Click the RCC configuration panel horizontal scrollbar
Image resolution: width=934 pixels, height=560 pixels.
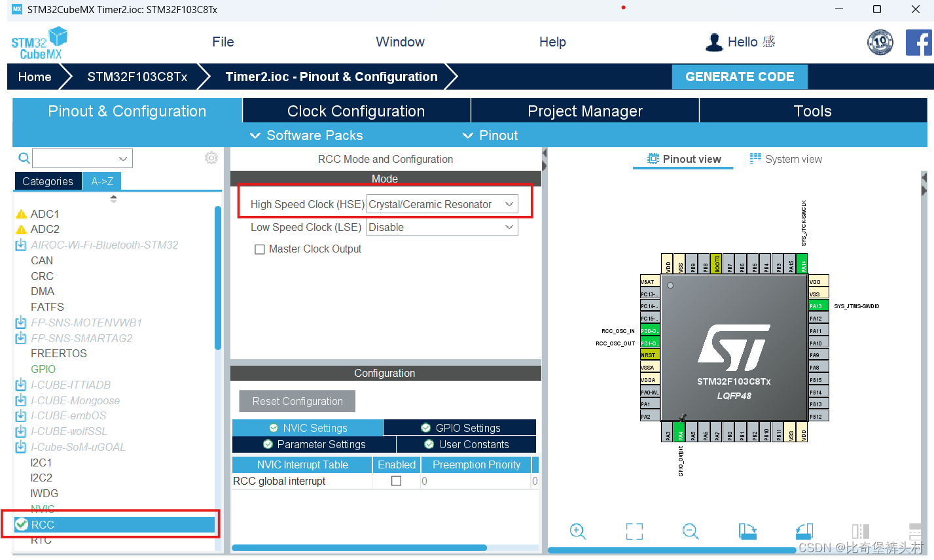point(359,548)
